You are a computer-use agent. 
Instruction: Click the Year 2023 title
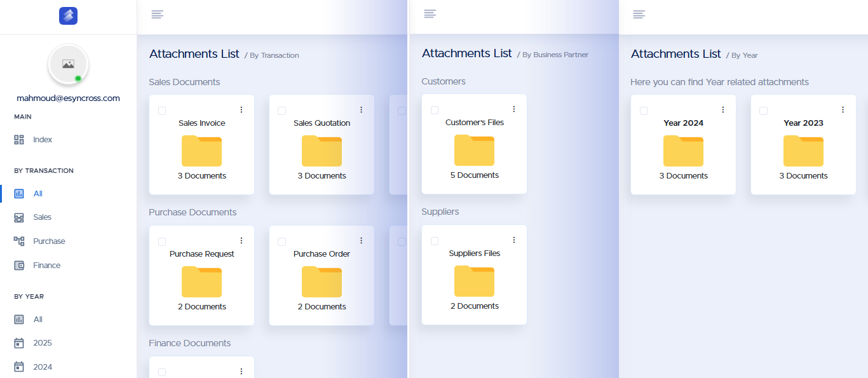[804, 123]
